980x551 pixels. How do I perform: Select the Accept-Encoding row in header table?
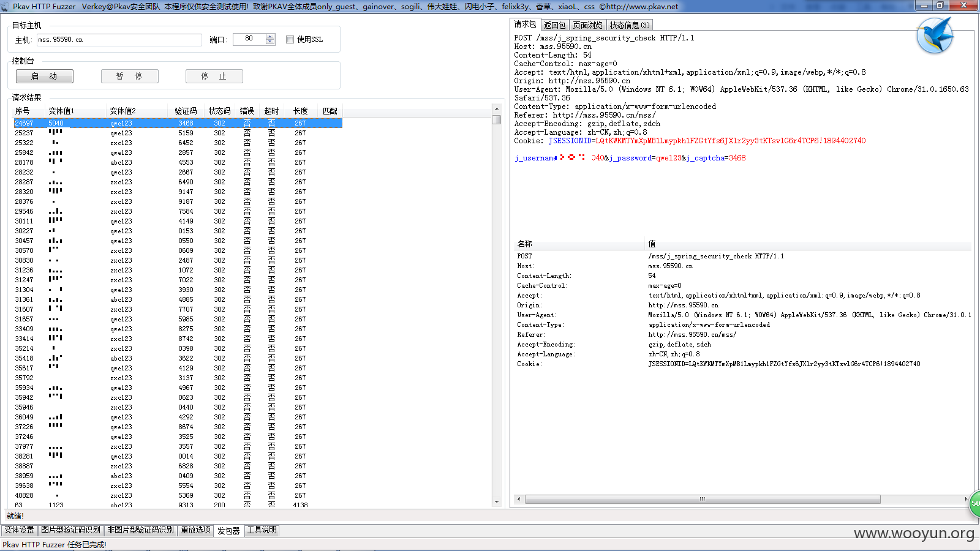(743, 344)
